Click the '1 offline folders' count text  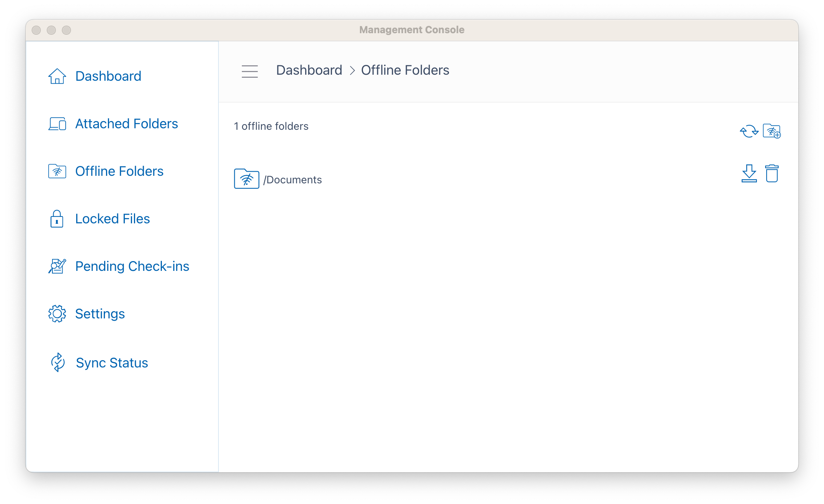pos(271,126)
